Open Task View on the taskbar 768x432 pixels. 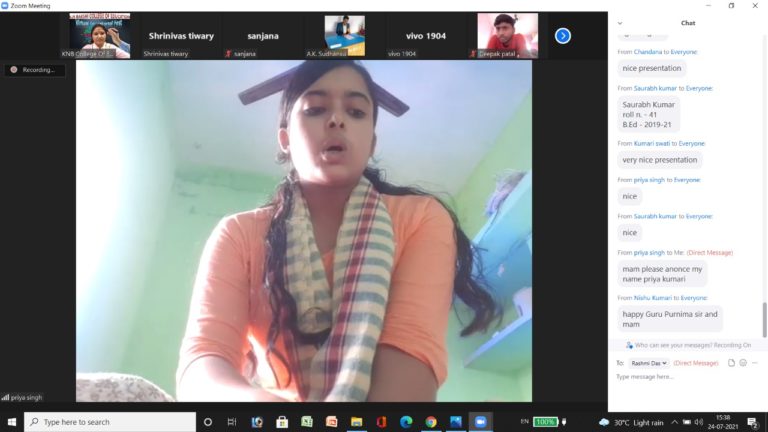click(x=232, y=422)
